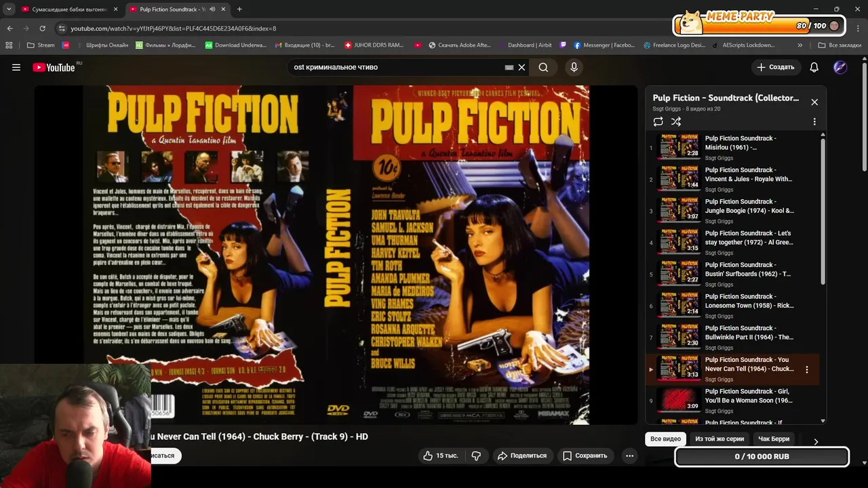Open a new browser tab

tap(239, 9)
